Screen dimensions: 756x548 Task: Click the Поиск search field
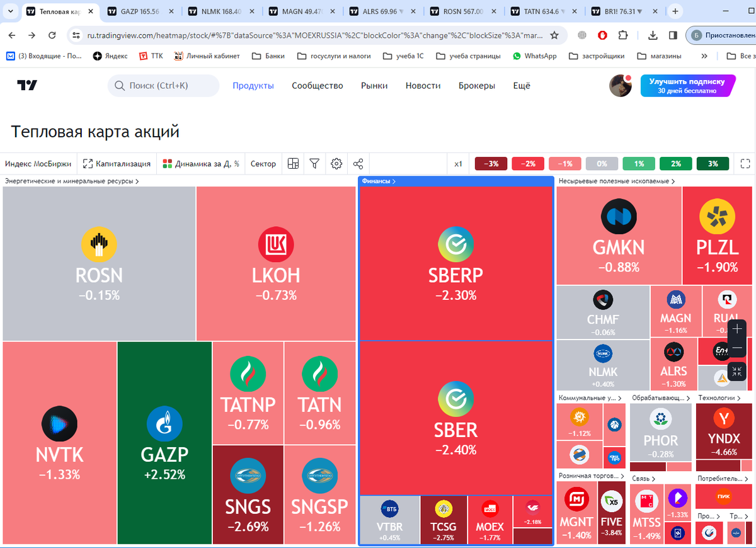[163, 86]
